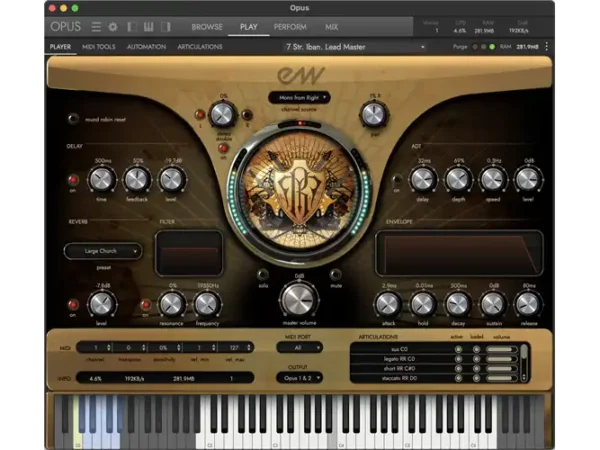Adjust volume slider for short RR C#0
Screen dimensions: 600x450
coord(501,368)
